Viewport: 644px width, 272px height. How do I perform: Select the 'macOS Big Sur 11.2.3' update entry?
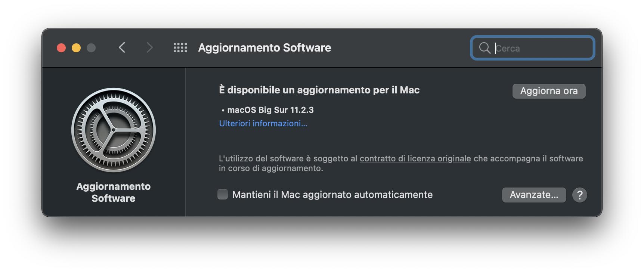[x=270, y=110]
